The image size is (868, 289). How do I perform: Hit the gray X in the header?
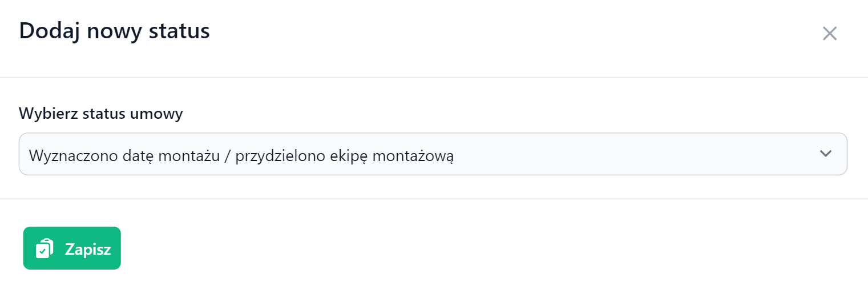click(x=829, y=33)
